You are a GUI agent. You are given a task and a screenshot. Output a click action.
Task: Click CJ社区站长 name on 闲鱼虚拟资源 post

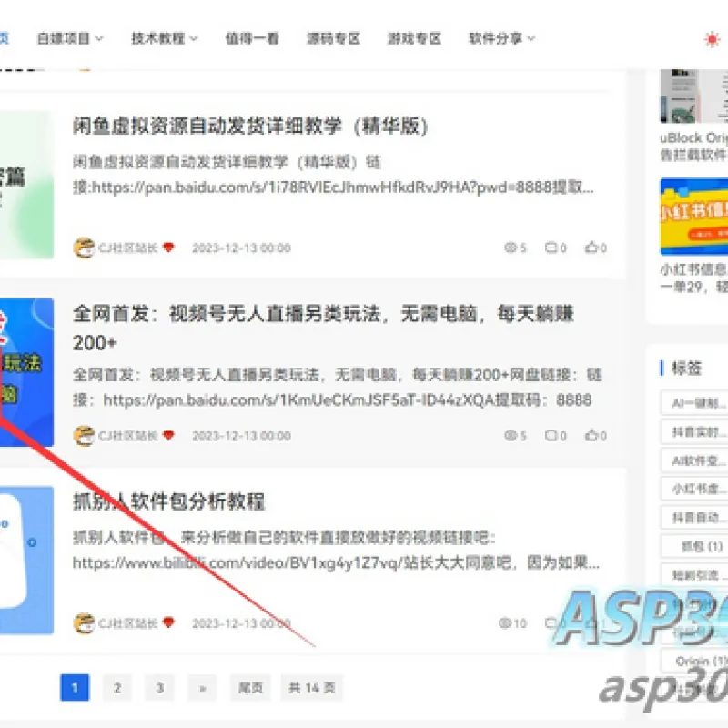coord(128,248)
